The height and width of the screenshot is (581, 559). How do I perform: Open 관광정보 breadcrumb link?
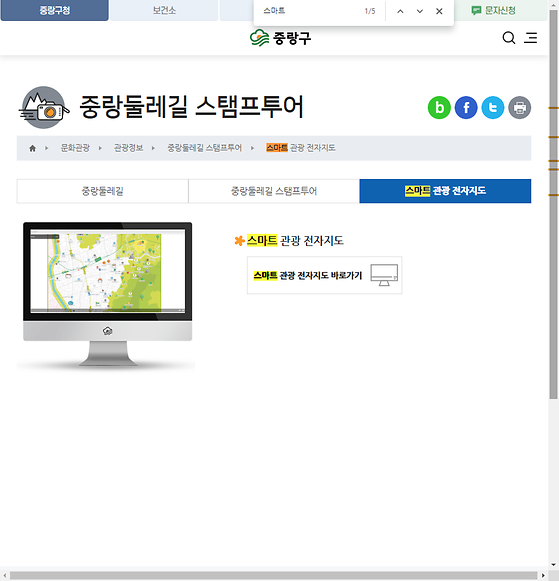click(x=128, y=148)
